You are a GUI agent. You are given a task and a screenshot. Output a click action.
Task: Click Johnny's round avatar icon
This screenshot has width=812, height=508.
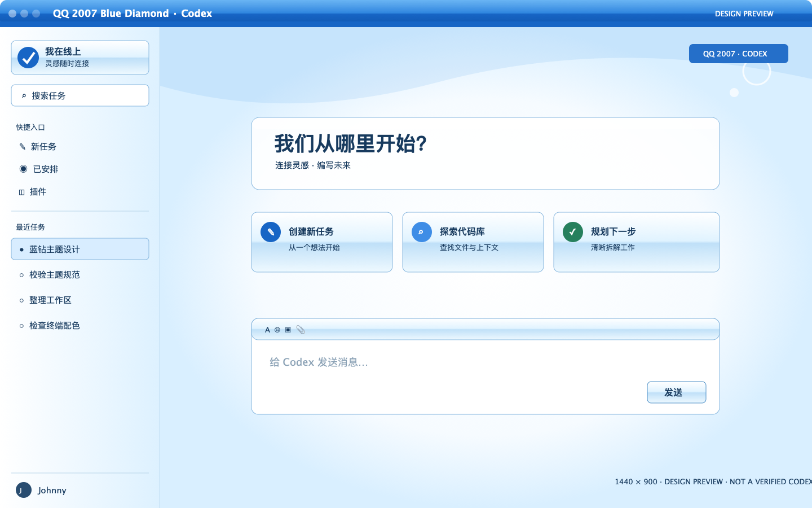pos(24,490)
